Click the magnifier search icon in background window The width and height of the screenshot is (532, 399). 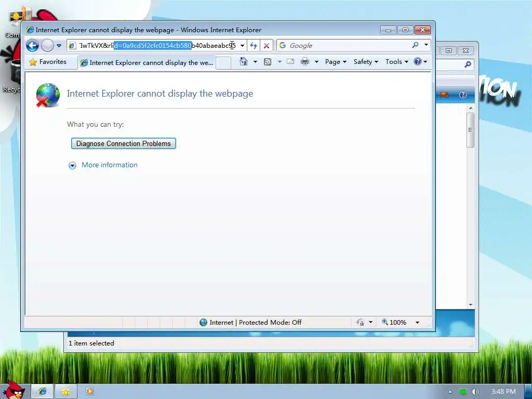point(468,64)
